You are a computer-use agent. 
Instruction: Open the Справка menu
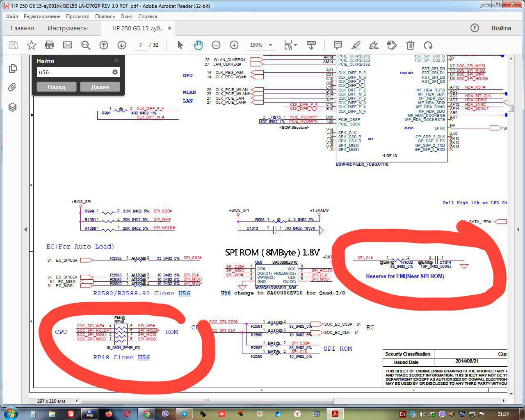click(x=148, y=16)
